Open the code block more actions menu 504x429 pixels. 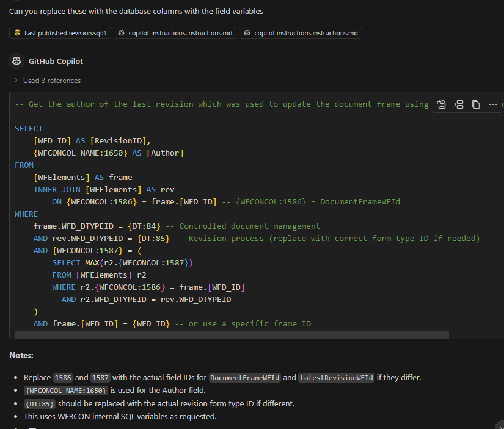tap(493, 104)
